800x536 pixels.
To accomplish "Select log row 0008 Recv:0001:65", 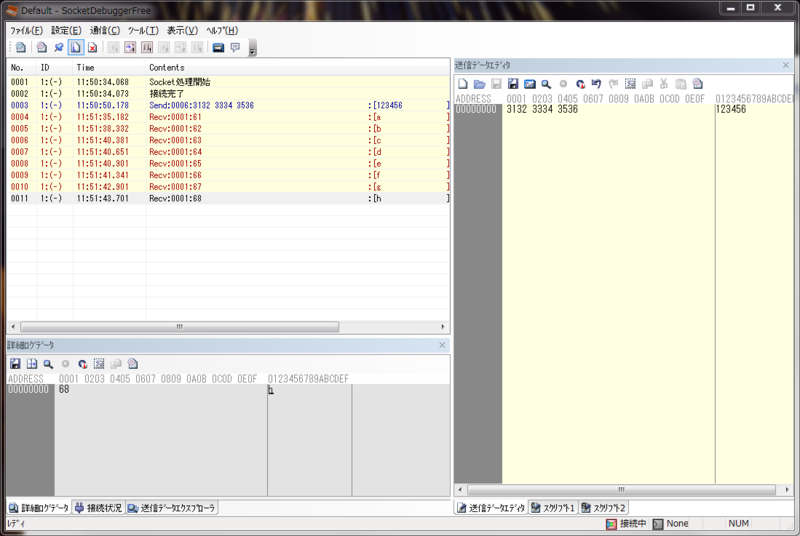I will (x=229, y=164).
